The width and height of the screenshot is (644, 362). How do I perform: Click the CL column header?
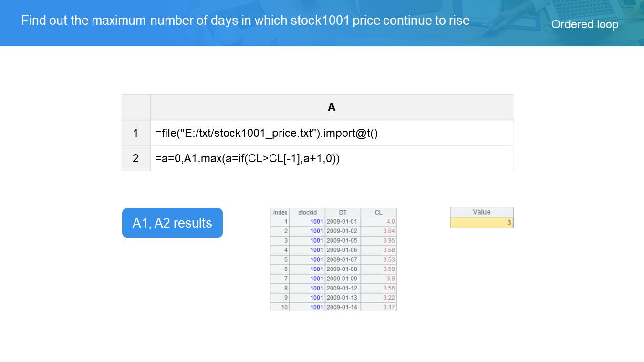click(378, 212)
